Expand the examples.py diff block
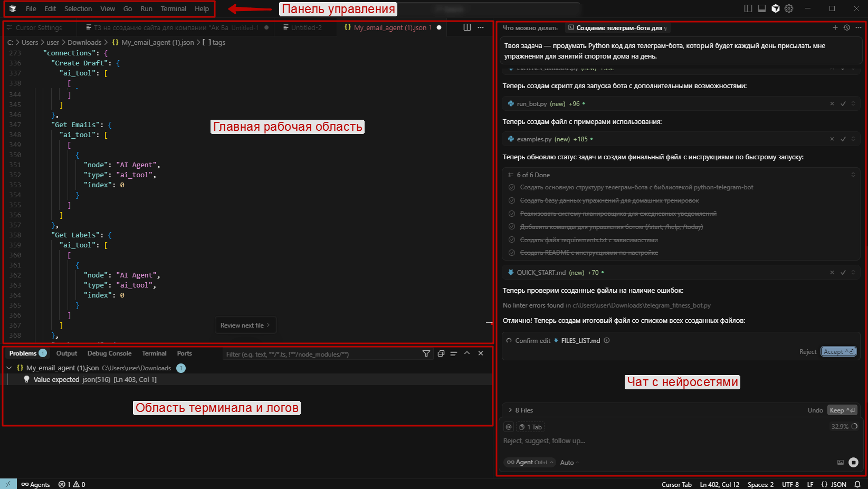The width and height of the screenshot is (868, 489). 853,139
